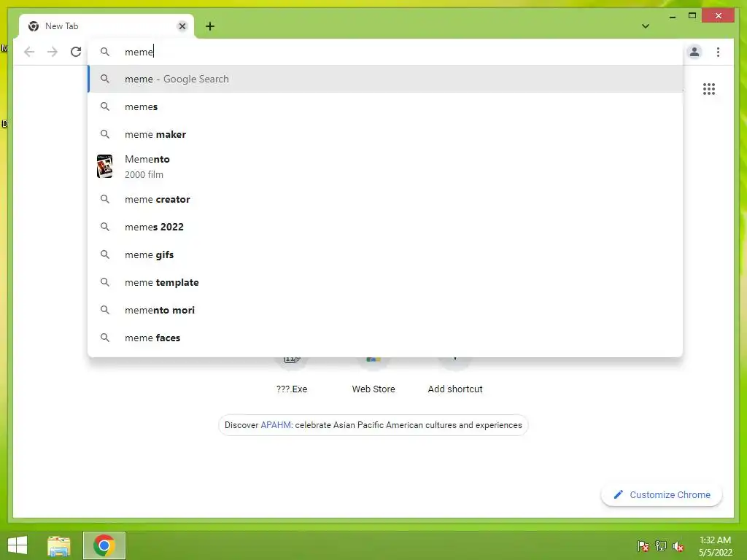Choose the 'meme faces' suggestion
The width and height of the screenshot is (747, 560).
(x=385, y=338)
